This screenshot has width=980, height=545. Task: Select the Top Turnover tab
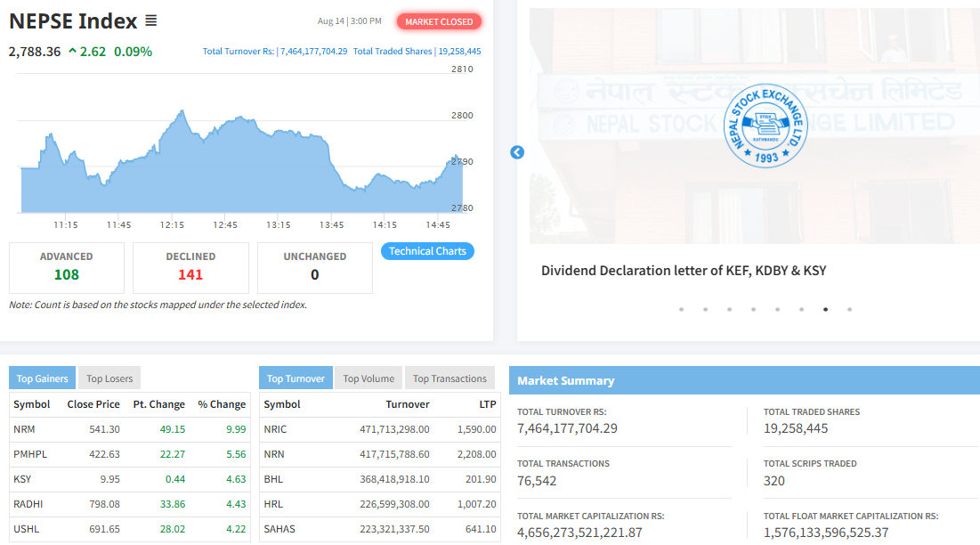click(x=296, y=378)
